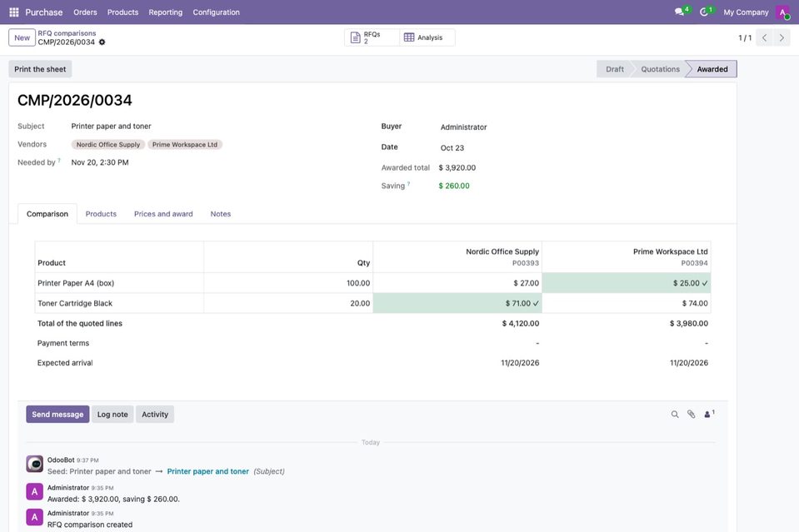Click the Subject field value
Viewport: 799px width, 532px height.
[111, 127]
